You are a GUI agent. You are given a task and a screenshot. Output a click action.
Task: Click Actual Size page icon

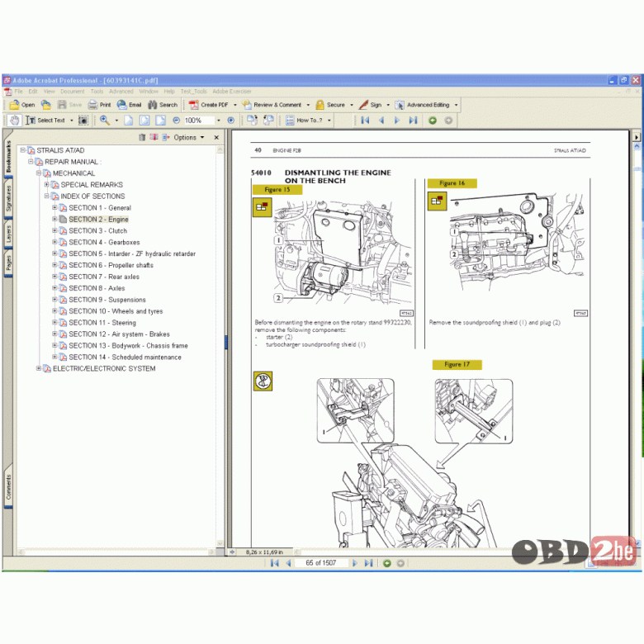click(x=129, y=121)
